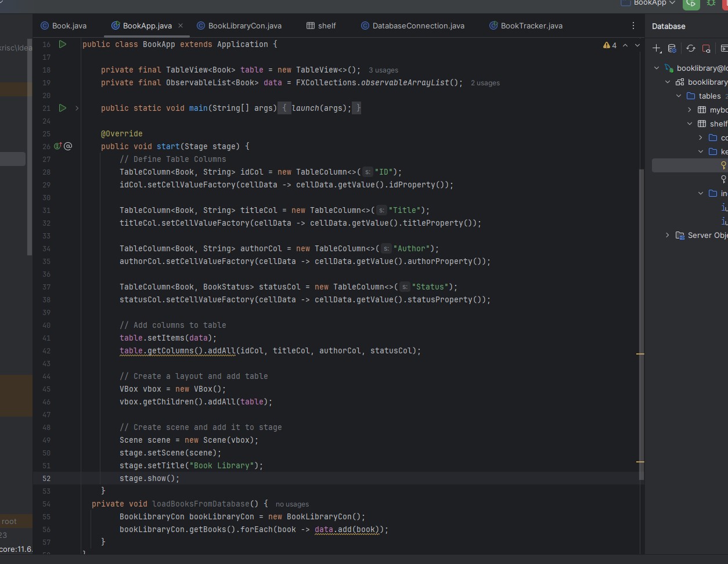Open the query console icon beside refresh
This screenshot has height=564, width=728.
coord(723,49)
